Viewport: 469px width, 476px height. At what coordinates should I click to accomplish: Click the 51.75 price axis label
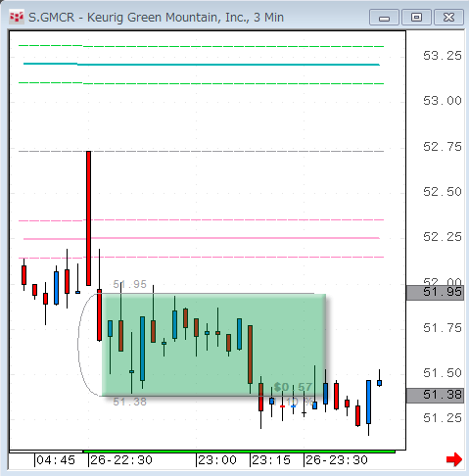pos(443,328)
